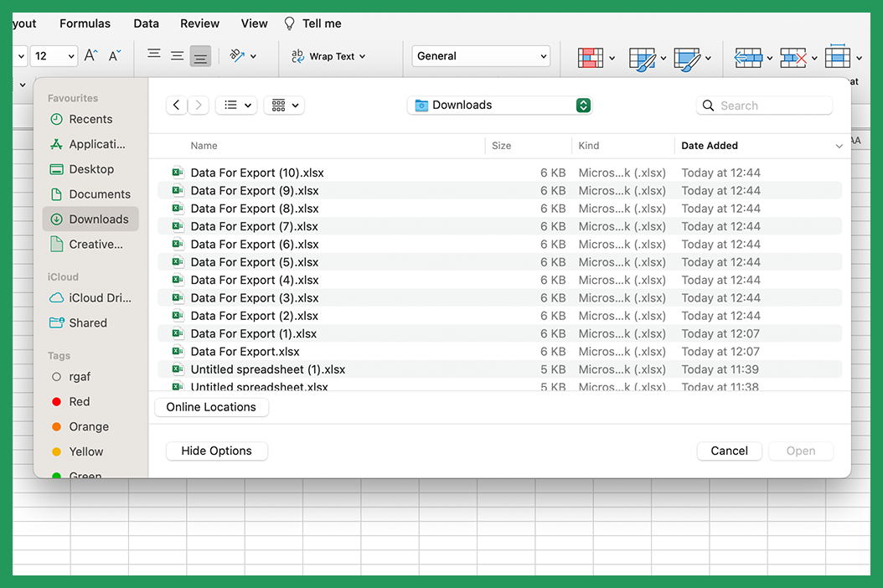Click the Increase Font Size icon

coord(89,55)
